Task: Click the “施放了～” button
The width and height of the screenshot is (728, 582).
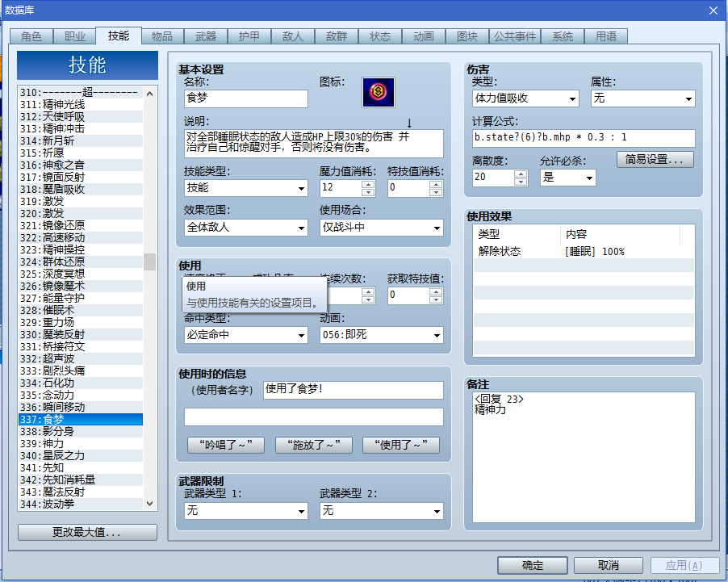Action: point(314,445)
